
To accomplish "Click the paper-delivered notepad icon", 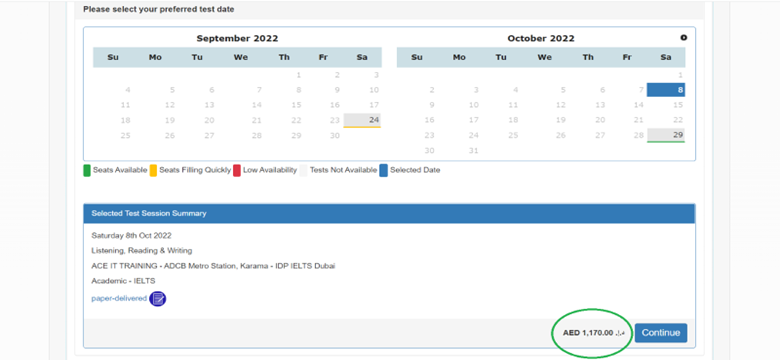I will tap(158, 299).
